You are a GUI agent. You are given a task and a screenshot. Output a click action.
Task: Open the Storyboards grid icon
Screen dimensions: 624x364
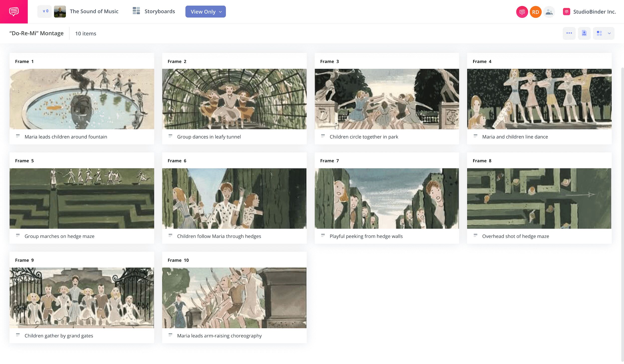pyautogui.click(x=136, y=11)
